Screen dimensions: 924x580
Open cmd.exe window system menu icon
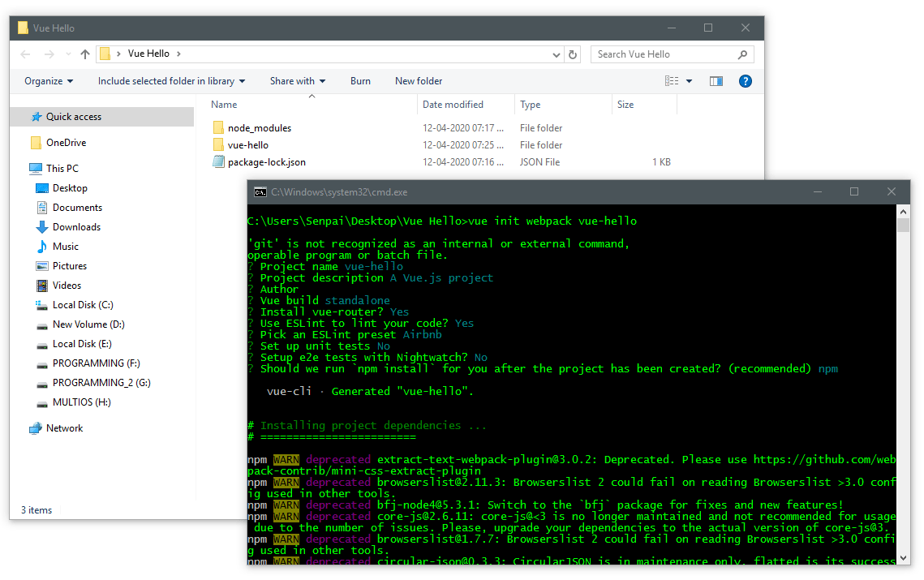pos(260,192)
